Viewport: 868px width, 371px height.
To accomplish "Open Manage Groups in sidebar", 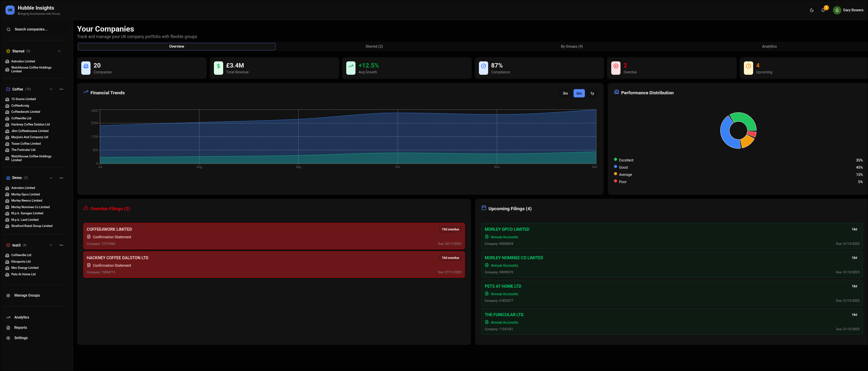I will (x=27, y=295).
